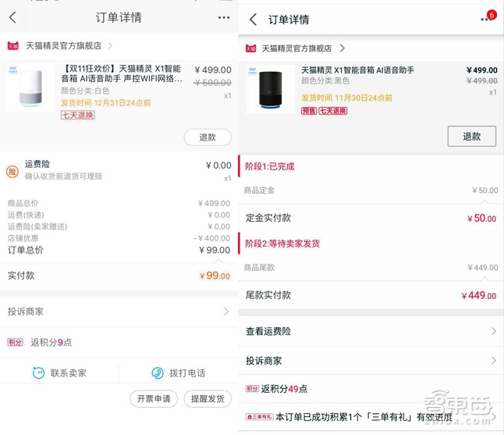Open more menu with 6 badge
This screenshot has width=504, height=435.
coord(487,19)
